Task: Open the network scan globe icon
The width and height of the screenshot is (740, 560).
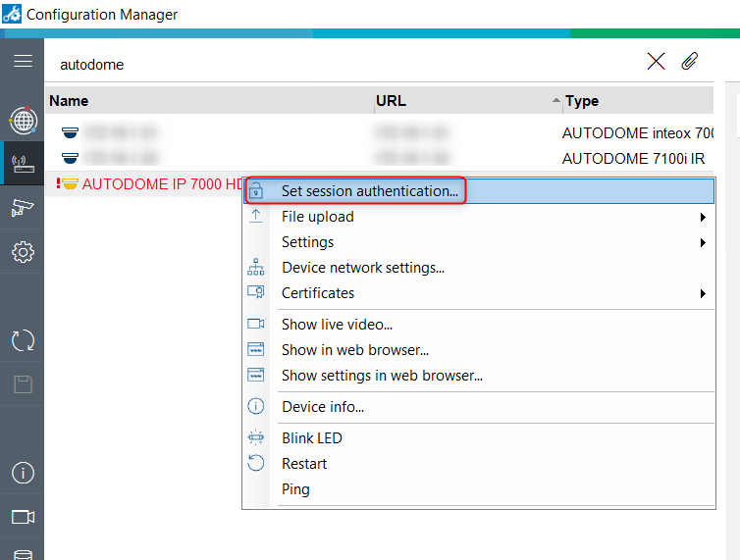Action: pyautogui.click(x=24, y=121)
